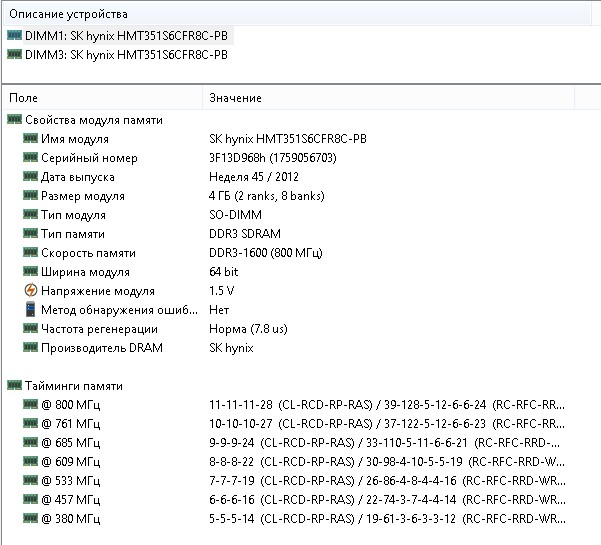Click the memory icon beside DIMM3

pos(15,54)
